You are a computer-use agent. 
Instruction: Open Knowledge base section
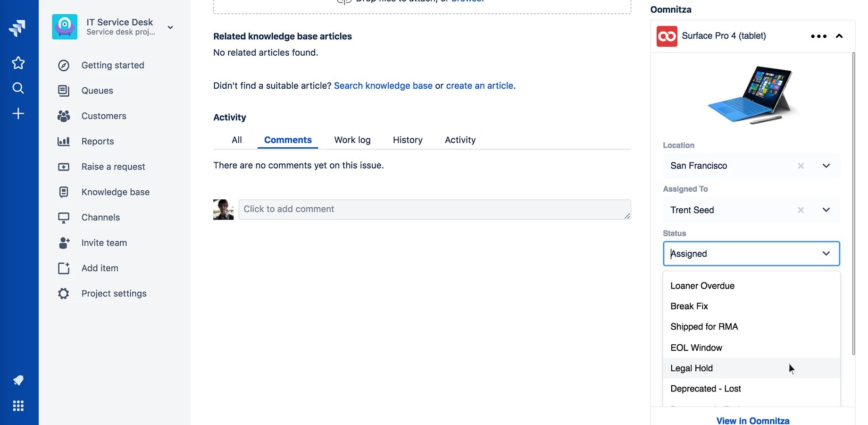116,192
